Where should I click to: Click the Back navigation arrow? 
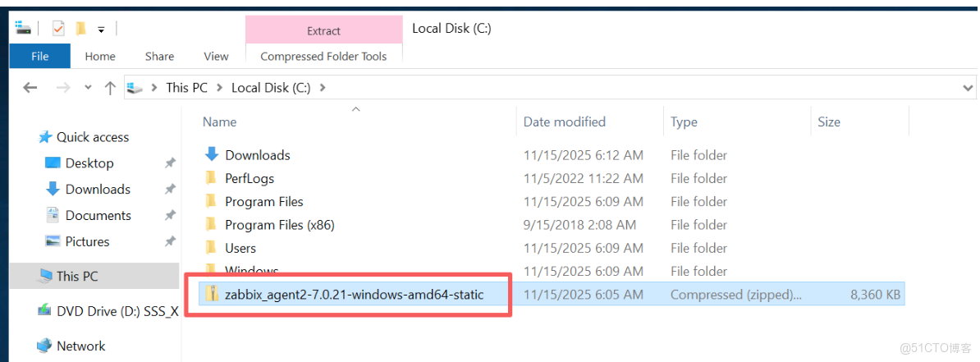click(x=30, y=87)
